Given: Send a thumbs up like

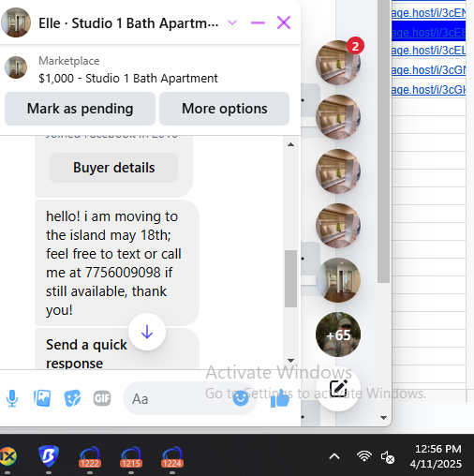Looking at the screenshot, I should [x=280, y=398].
